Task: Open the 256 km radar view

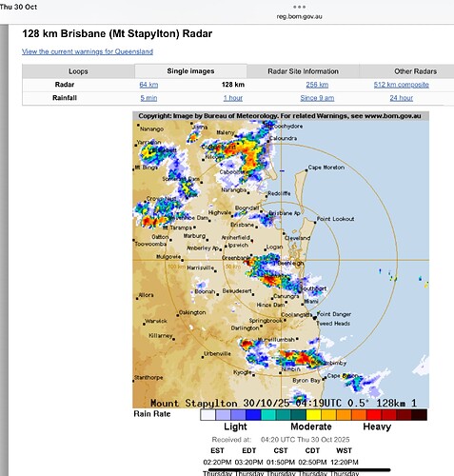Action: [317, 85]
